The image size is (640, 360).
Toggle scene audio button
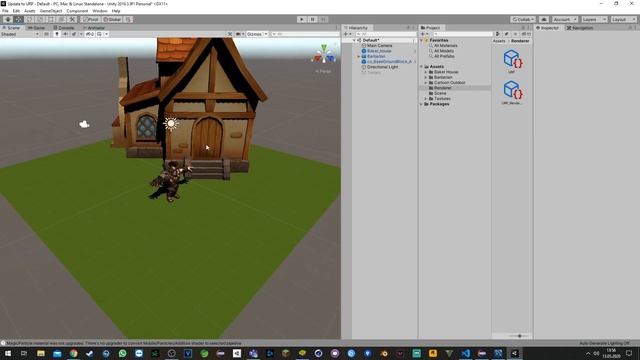coord(65,34)
